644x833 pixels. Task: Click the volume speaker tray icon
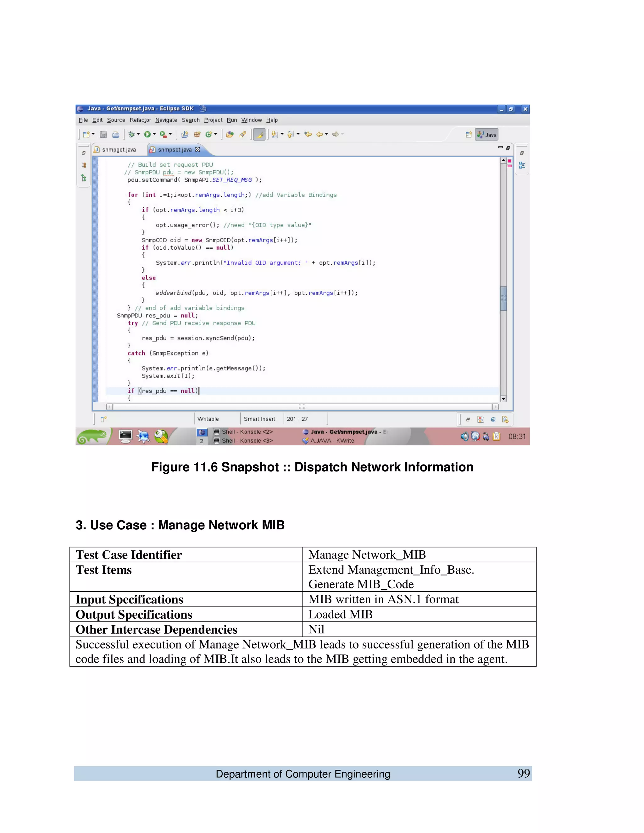464,436
